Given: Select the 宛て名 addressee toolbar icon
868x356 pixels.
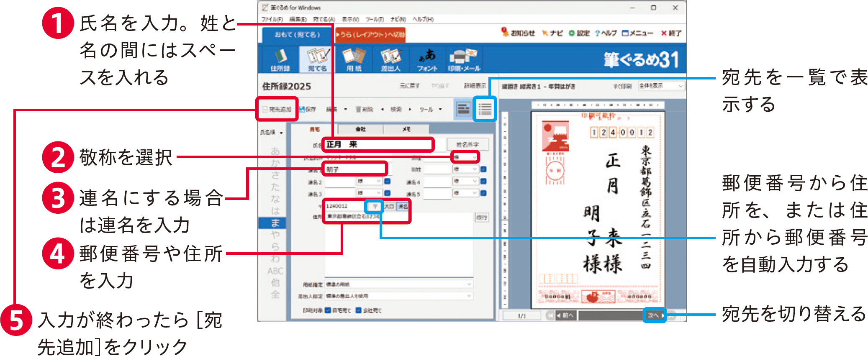Looking at the screenshot, I should 317,59.
